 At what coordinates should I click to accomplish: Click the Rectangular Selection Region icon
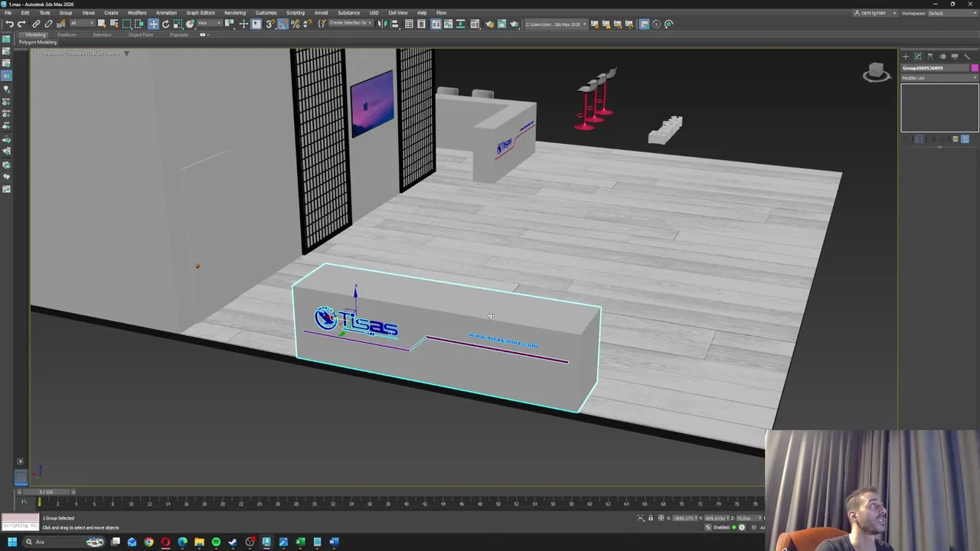coord(127,24)
